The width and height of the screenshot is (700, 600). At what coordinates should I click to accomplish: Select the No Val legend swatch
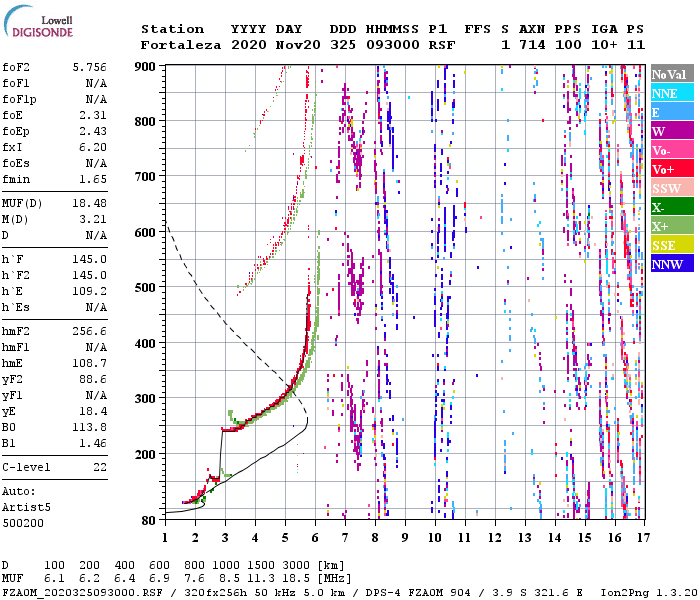(x=672, y=74)
